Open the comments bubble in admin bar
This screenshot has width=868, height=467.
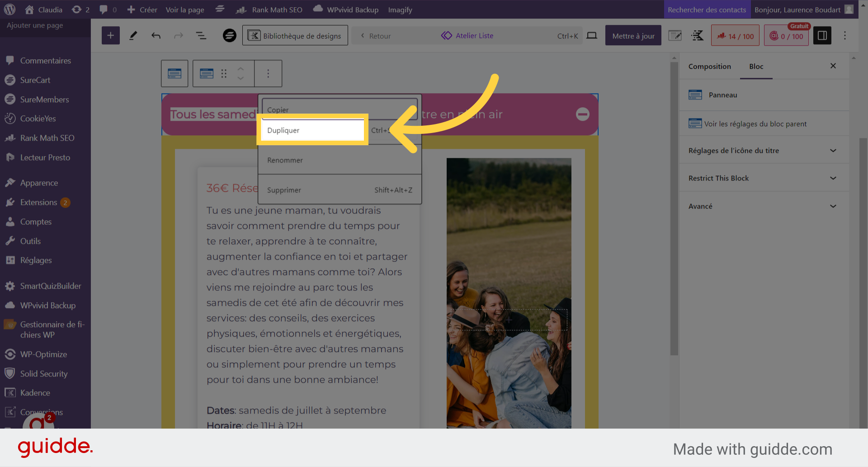(x=108, y=10)
